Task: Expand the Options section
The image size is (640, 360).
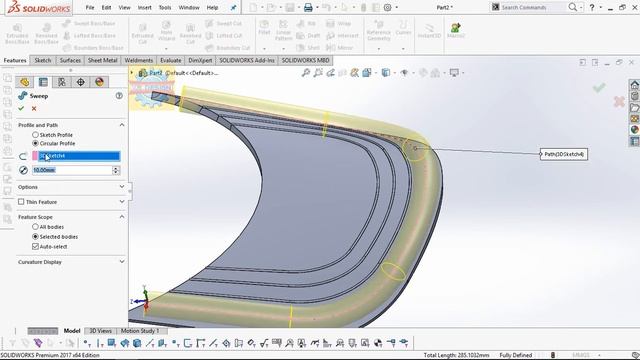Action: click(122, 187)
